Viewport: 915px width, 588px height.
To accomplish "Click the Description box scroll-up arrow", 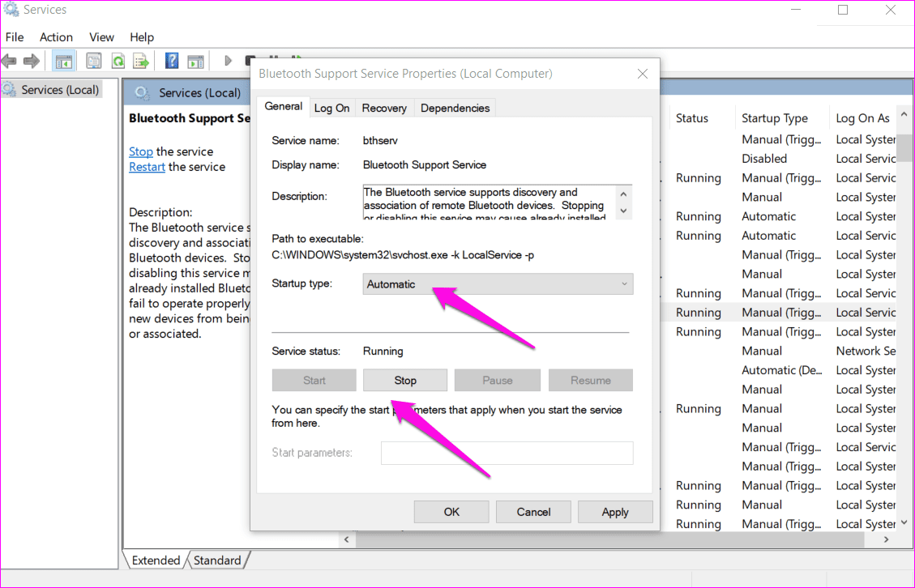I will [x=623, y=194].
